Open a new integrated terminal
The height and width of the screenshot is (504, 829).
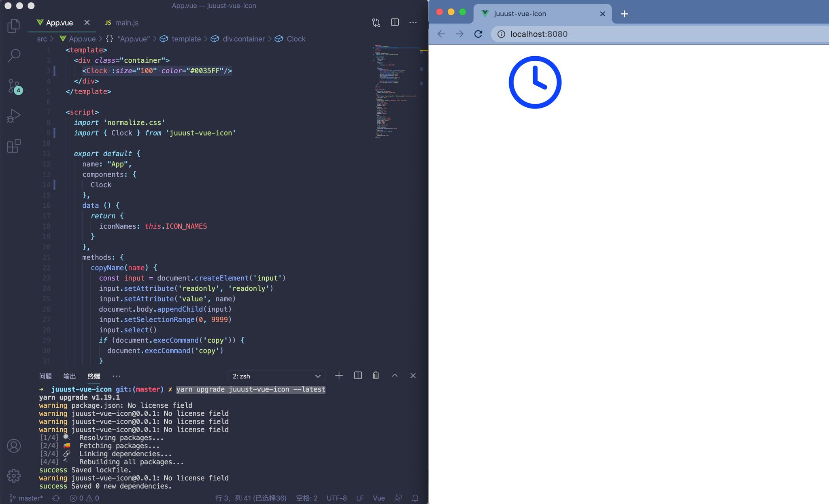point(338,376)
